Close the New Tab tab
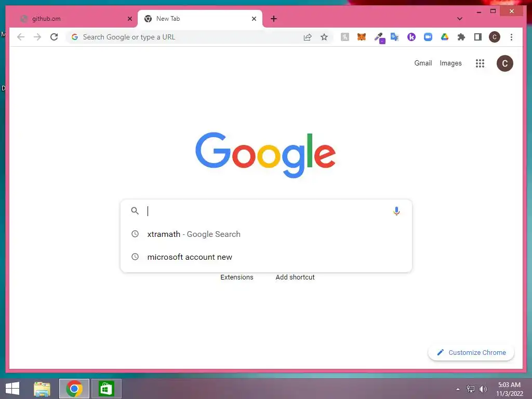The height and width of the screenshot is (399, 532). [x=254, y=19]
